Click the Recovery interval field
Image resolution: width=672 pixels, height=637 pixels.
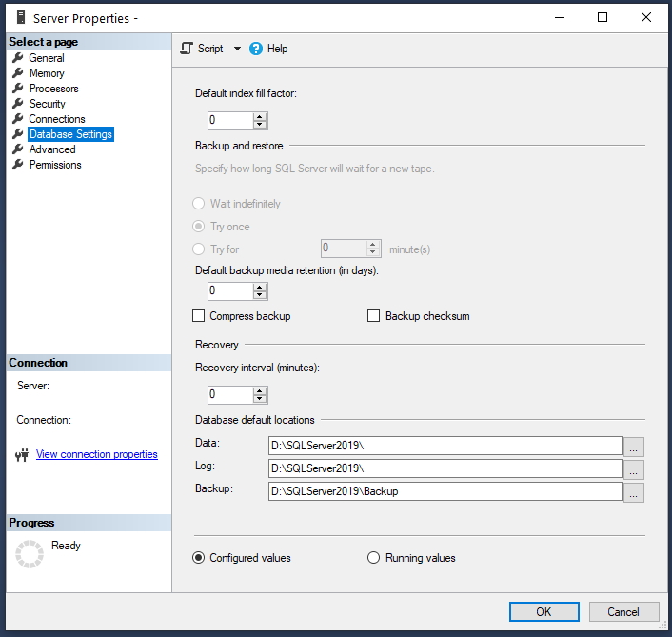230,395
